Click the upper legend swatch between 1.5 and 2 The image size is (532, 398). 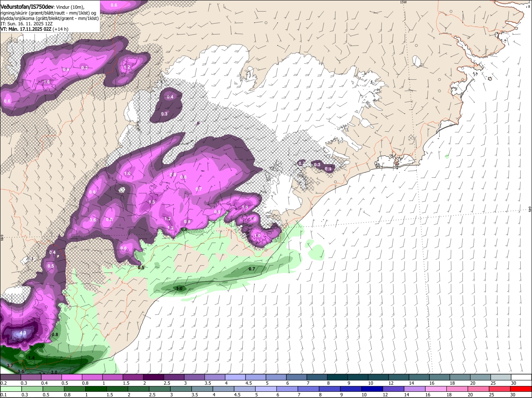(133, 377)
